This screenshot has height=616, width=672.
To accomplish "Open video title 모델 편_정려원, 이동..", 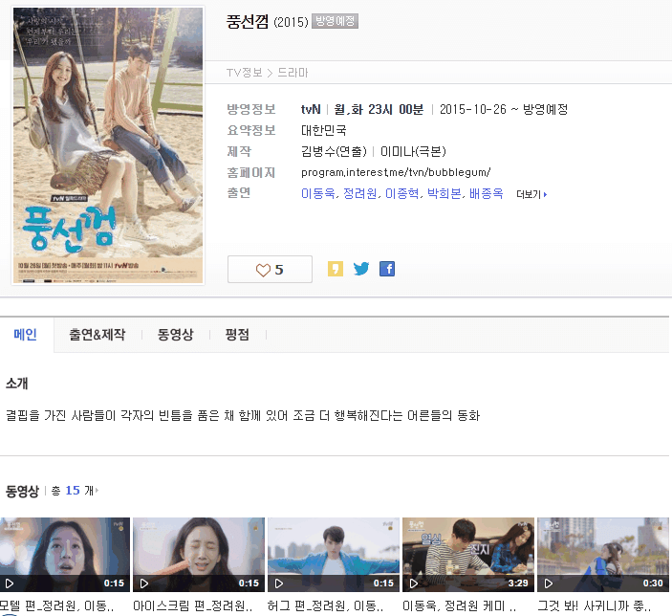I will pos(56,605).
